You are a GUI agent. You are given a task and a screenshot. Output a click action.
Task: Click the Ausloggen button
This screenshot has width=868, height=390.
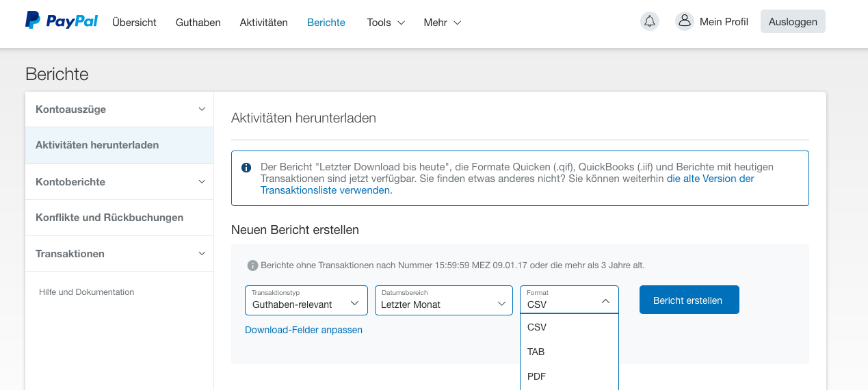792,22
